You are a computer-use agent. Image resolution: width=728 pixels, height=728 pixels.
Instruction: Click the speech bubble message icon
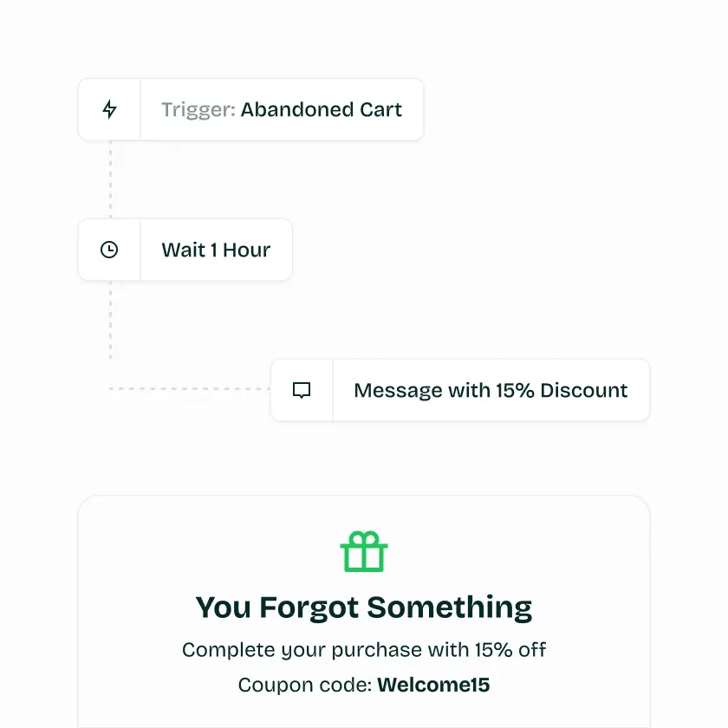(x=302, y=390)
